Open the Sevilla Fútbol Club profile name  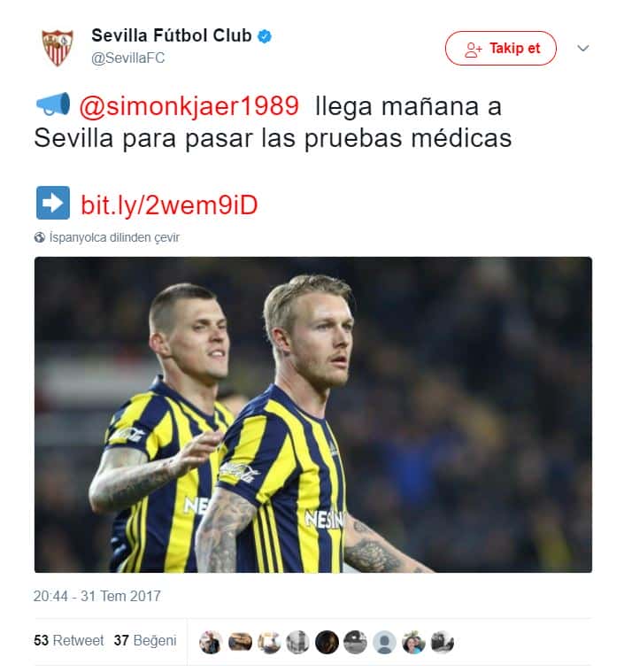pyautogui.click(x=172, y=35)
